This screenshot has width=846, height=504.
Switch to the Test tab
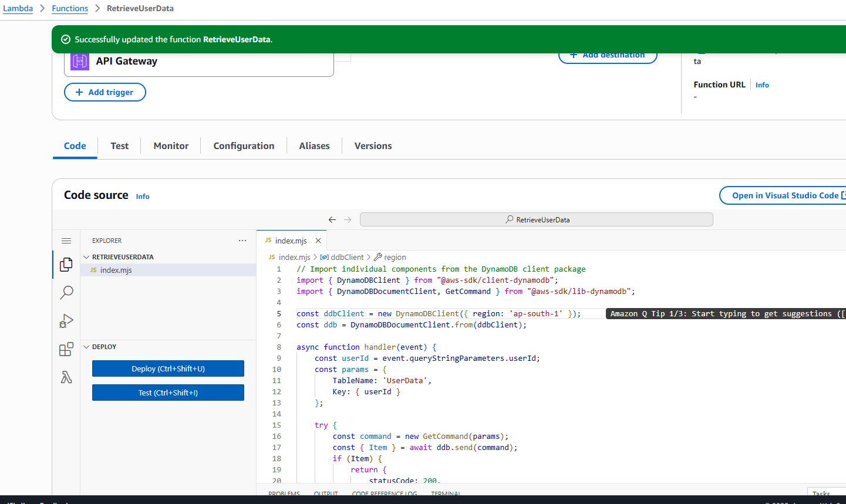coord(119,146)
